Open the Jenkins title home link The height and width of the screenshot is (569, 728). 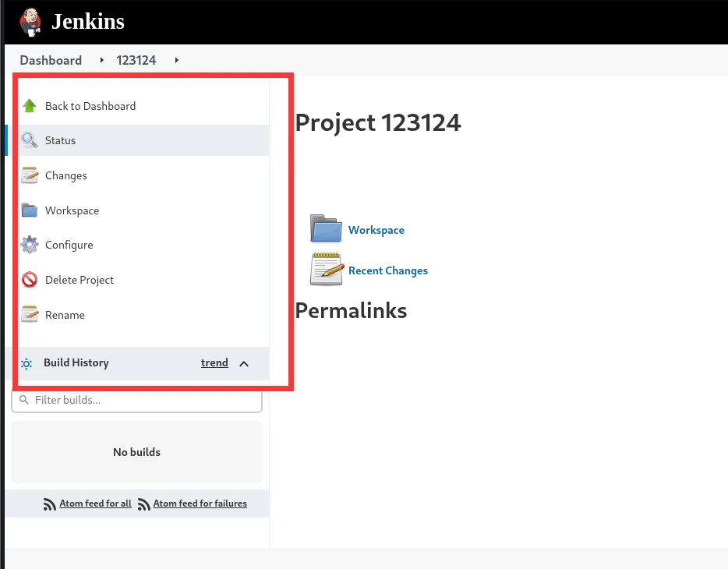point(88,21)
